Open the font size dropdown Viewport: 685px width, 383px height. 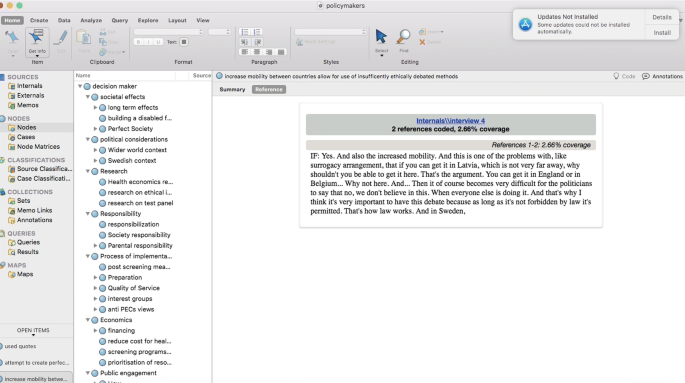(x=219, y=32)
